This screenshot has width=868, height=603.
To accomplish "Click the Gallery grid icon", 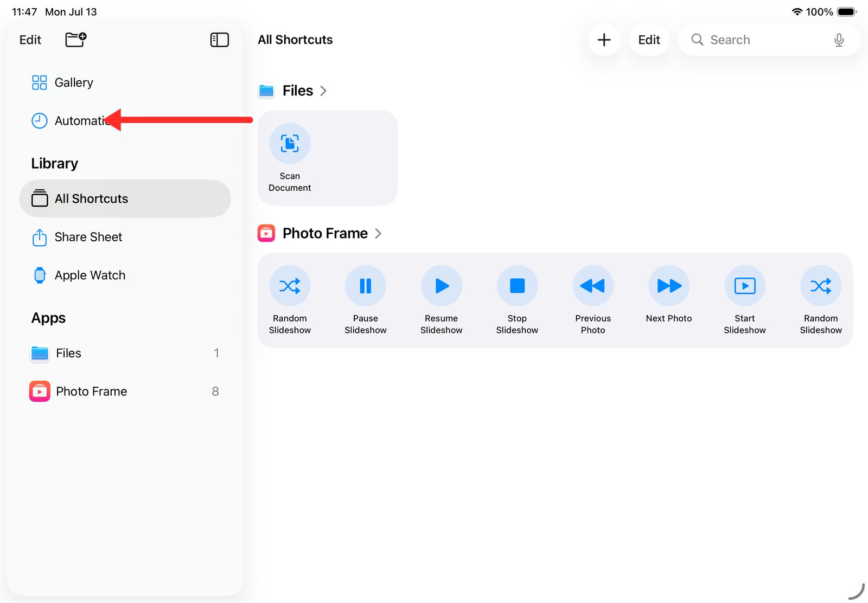I will [40, 82].
